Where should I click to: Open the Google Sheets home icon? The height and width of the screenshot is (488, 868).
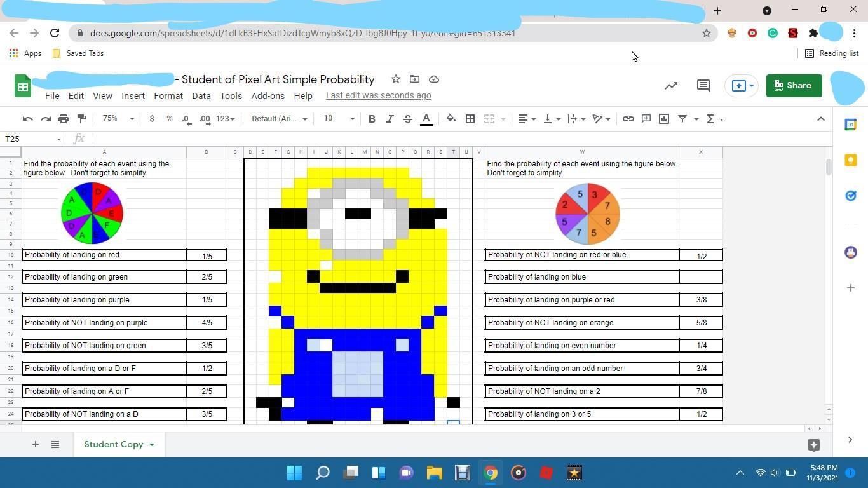pos(22,86)
